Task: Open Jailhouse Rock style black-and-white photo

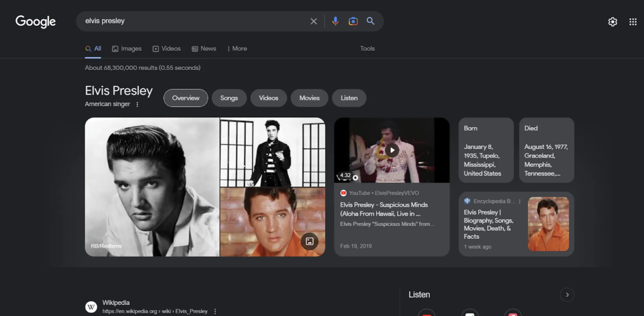Action: [x=273, y=152]
